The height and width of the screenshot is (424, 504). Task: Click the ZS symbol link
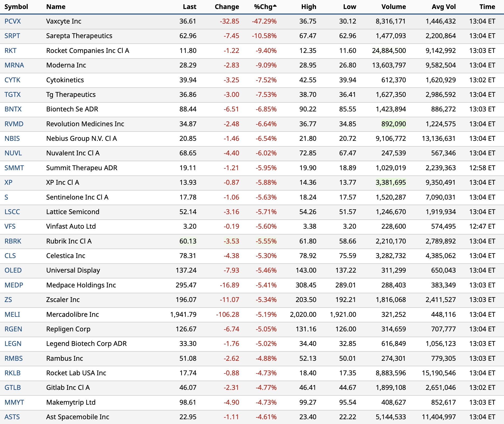pos(8,300)
